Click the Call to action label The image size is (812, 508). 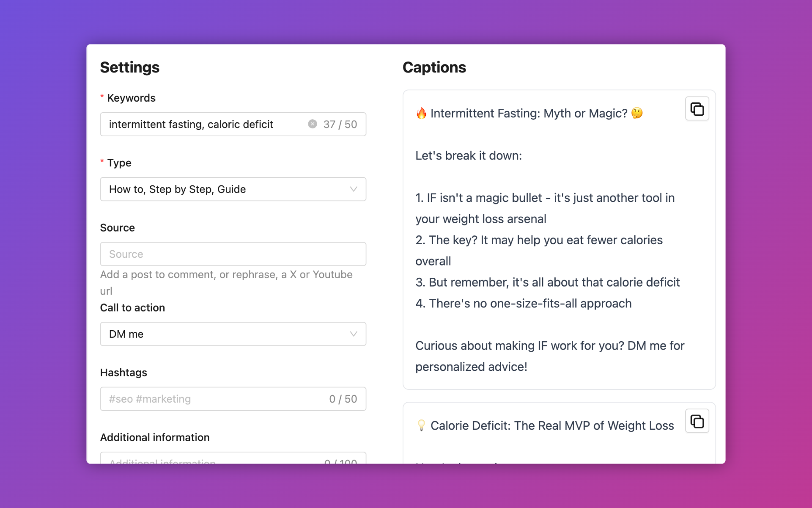(x=132, y=308)
